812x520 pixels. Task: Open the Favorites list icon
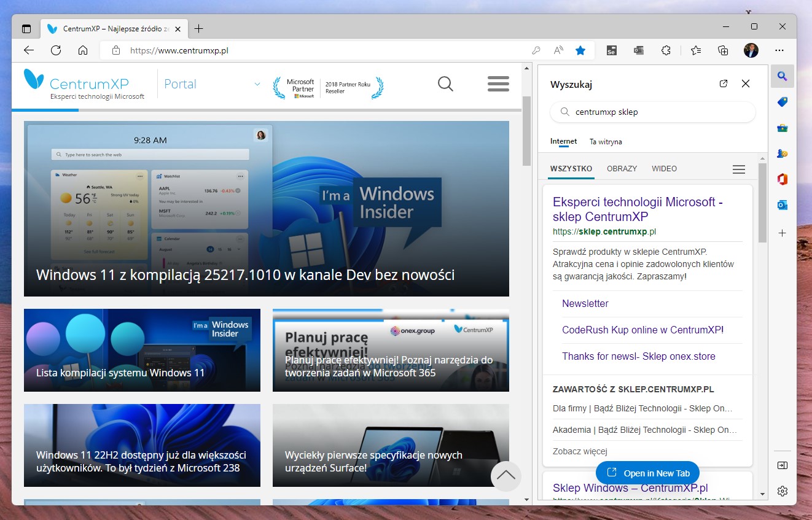point(696,51)
